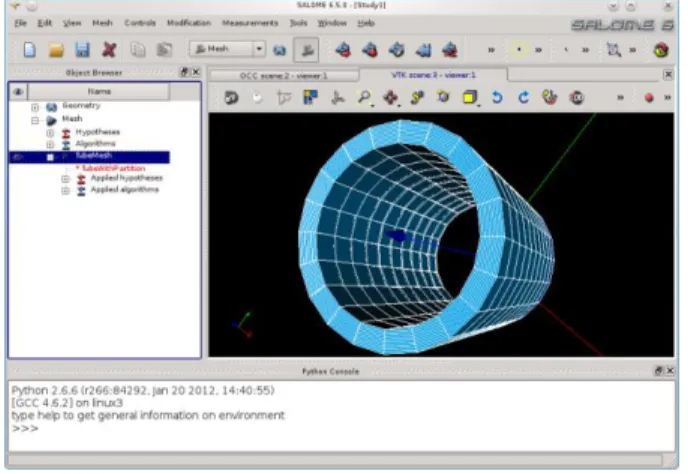Collapse the Mesh tree node
This screenshot has height=474, width=688.
click(35, 120)
